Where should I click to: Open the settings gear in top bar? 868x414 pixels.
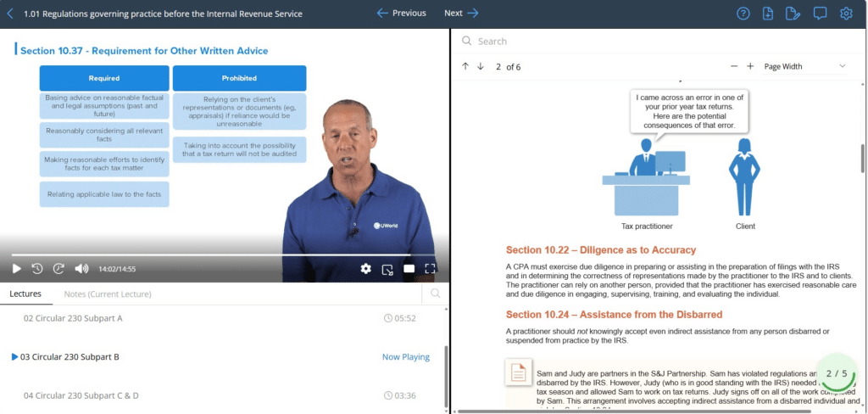(846, 14)
